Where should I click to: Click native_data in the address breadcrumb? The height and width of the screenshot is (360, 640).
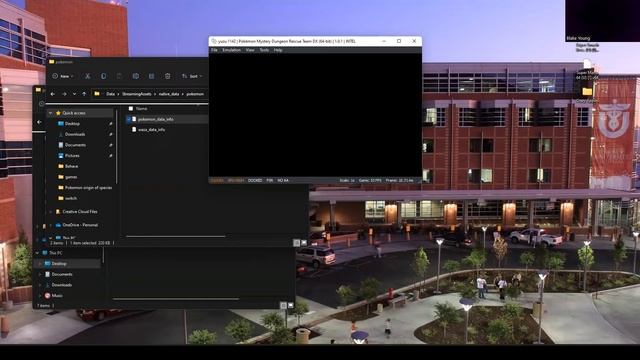click(169, 94)
